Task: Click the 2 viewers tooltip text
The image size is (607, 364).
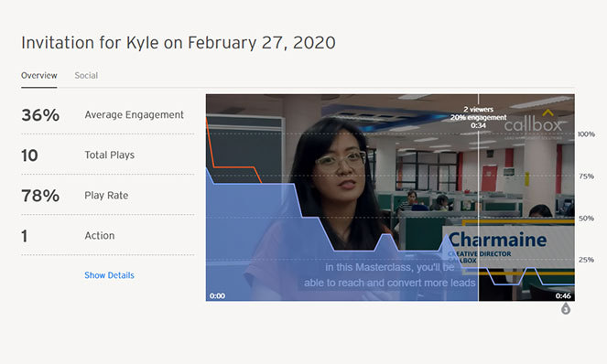Action: pyautogui.click(x=479, y=110)
